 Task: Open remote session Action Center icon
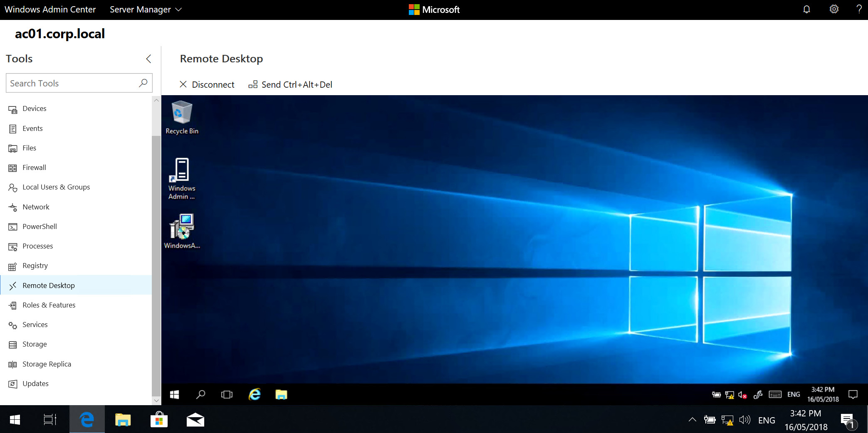[x=853, y=394]
